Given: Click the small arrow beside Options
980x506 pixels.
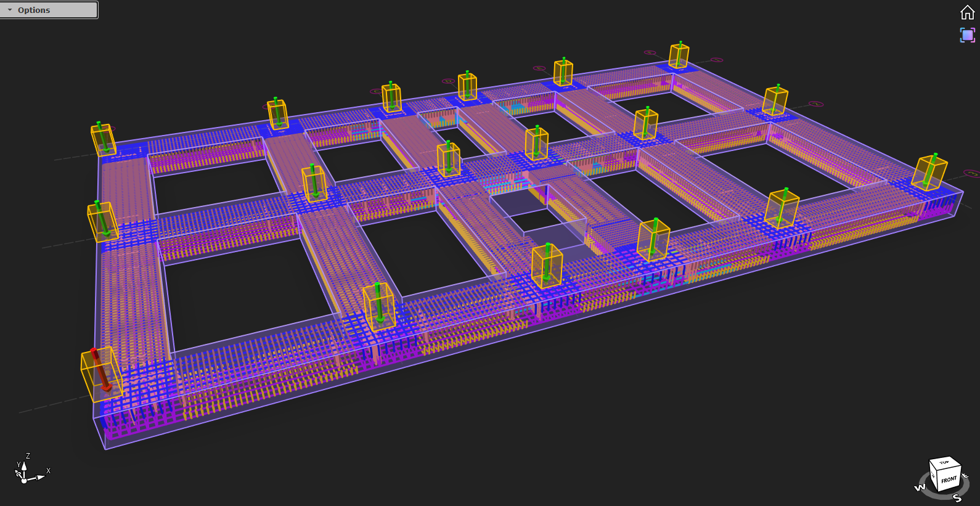Looking at the screenshot, I should click(10, 10).
